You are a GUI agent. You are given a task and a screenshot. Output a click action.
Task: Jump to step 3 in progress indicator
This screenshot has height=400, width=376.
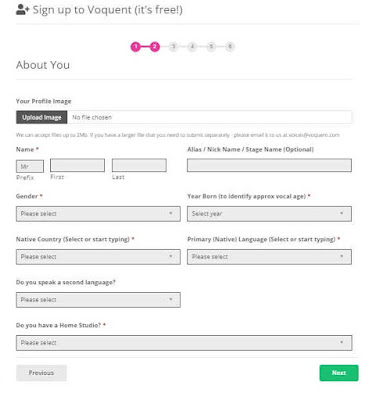point(173,47)
